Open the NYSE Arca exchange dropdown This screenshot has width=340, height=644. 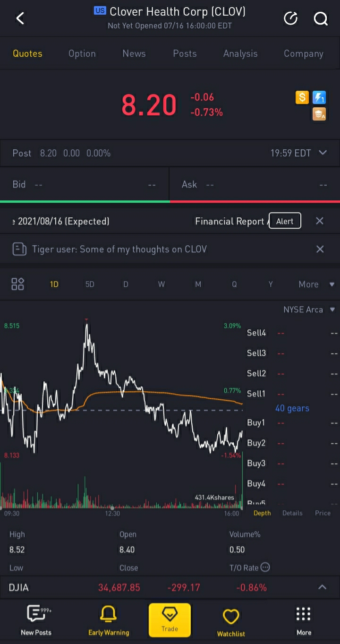309,309
